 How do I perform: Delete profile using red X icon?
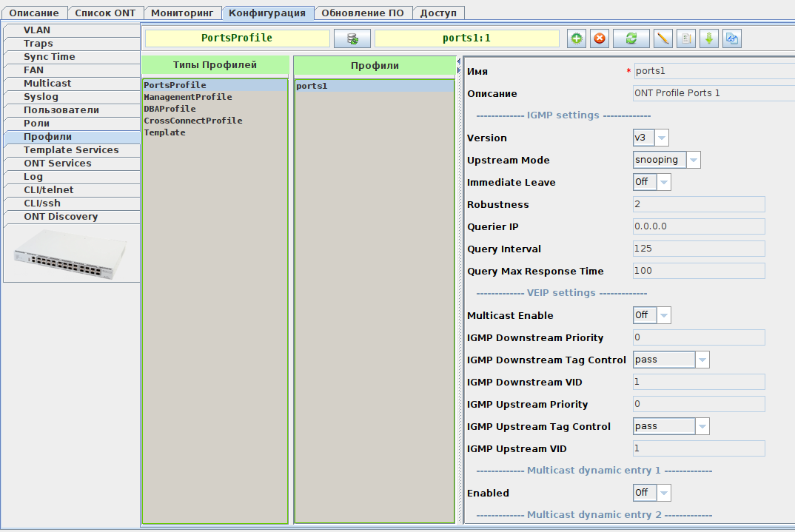click(600, 38)
